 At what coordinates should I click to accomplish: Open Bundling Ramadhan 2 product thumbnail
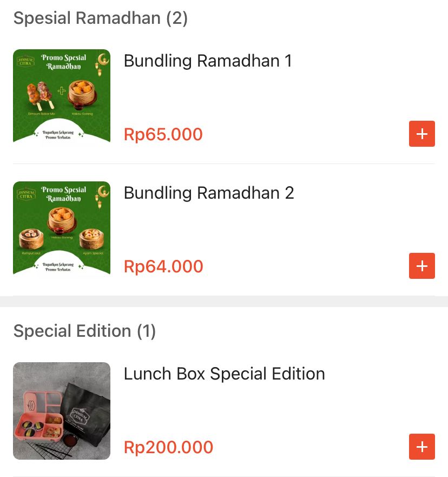pos(62,230)
